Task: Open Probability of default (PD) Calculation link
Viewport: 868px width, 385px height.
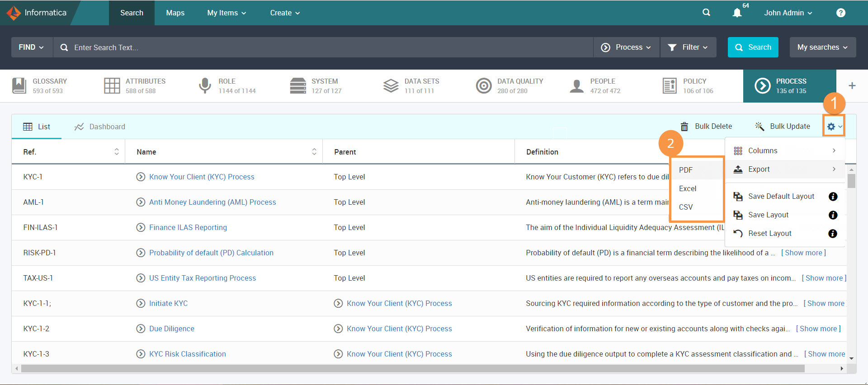Action: coord(211,253)
